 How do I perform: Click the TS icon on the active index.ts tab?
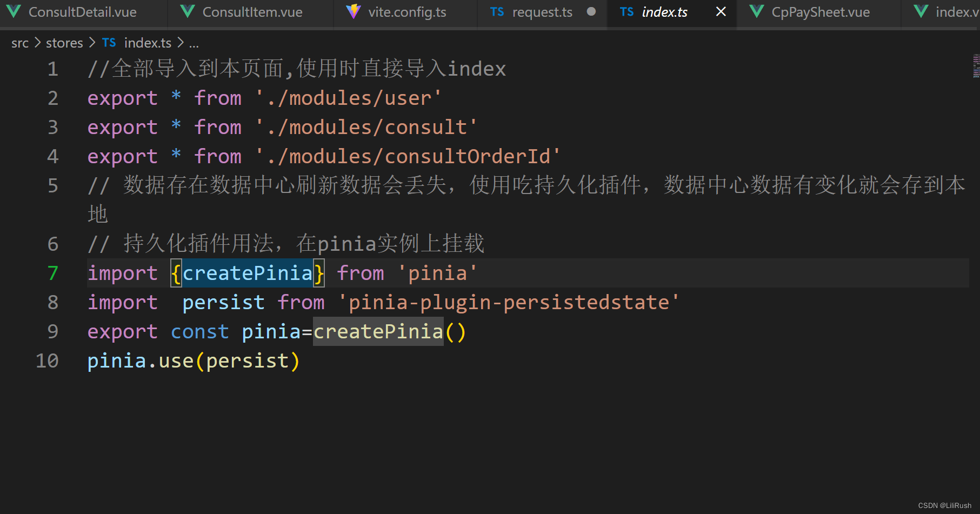626,12
